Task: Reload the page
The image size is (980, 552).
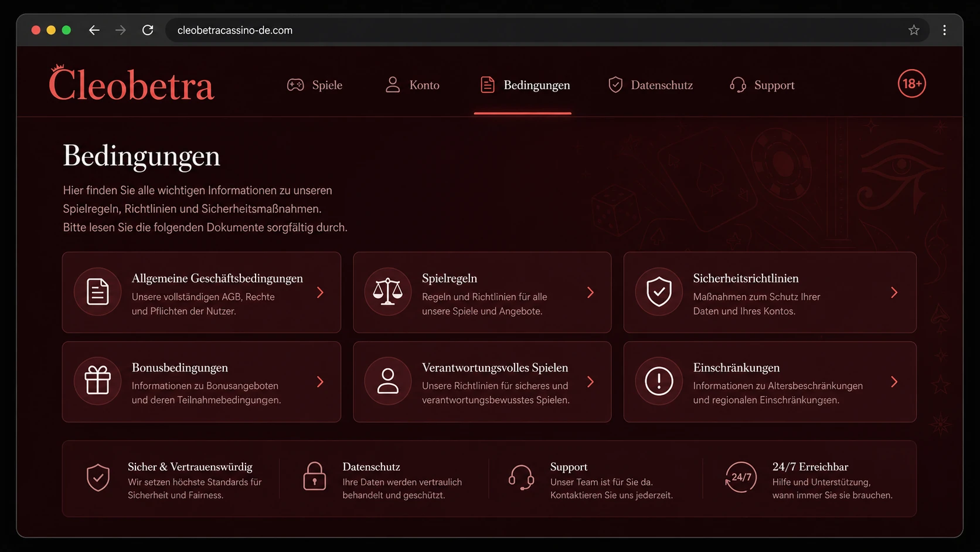Action: (x=148, y=30)
